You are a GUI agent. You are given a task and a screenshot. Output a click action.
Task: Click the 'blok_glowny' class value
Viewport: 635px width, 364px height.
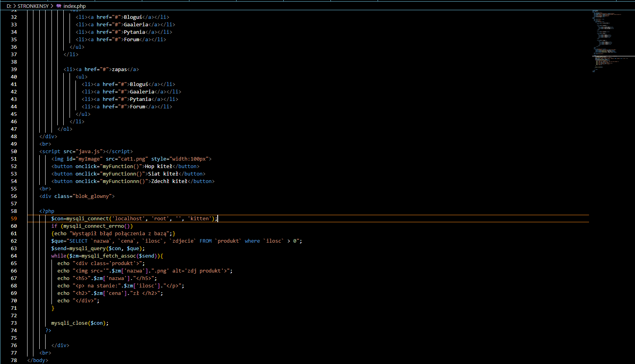[94, 196]
